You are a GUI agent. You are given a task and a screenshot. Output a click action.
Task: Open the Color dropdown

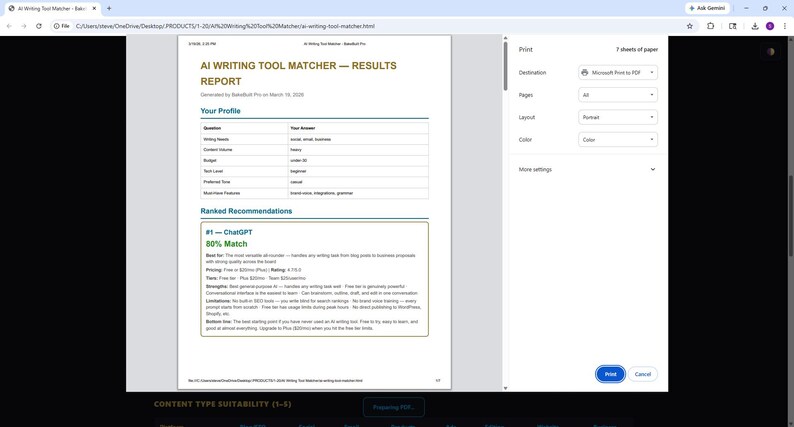pyautogui.click(x=618, y=139)
